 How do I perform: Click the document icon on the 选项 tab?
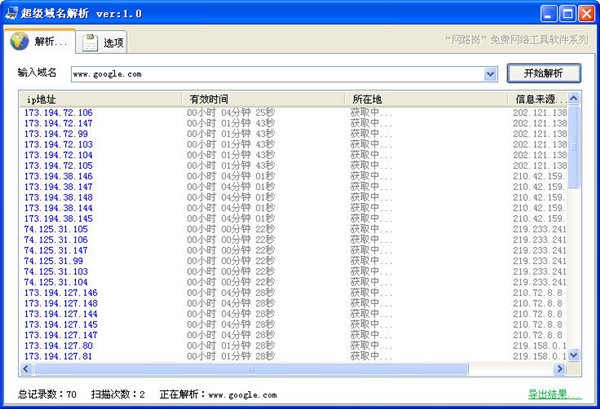90,42
